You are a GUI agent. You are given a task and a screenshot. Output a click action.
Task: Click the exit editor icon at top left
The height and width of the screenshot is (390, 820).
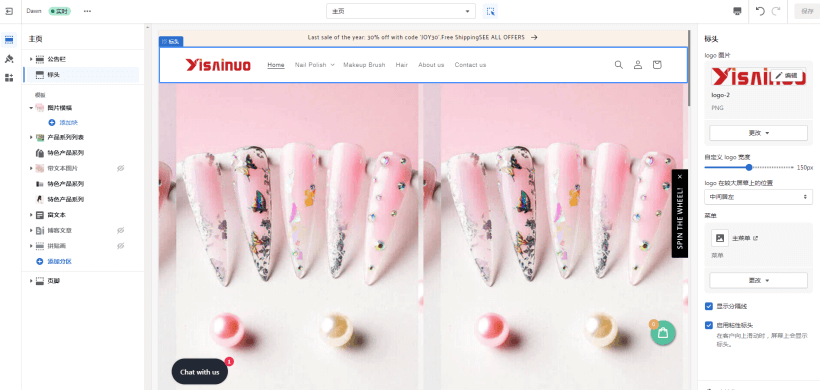[x=9, y=11]
